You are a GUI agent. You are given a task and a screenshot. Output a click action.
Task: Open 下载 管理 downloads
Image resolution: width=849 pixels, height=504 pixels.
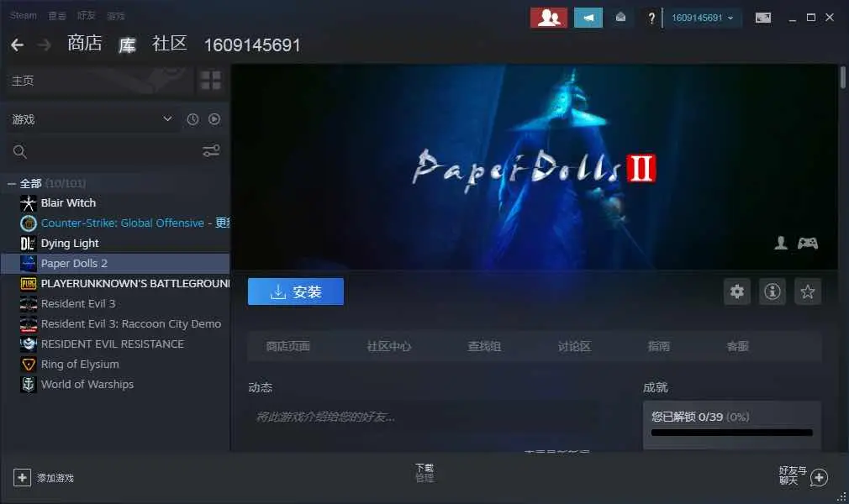pyautogui.click(x=424, y=473)
